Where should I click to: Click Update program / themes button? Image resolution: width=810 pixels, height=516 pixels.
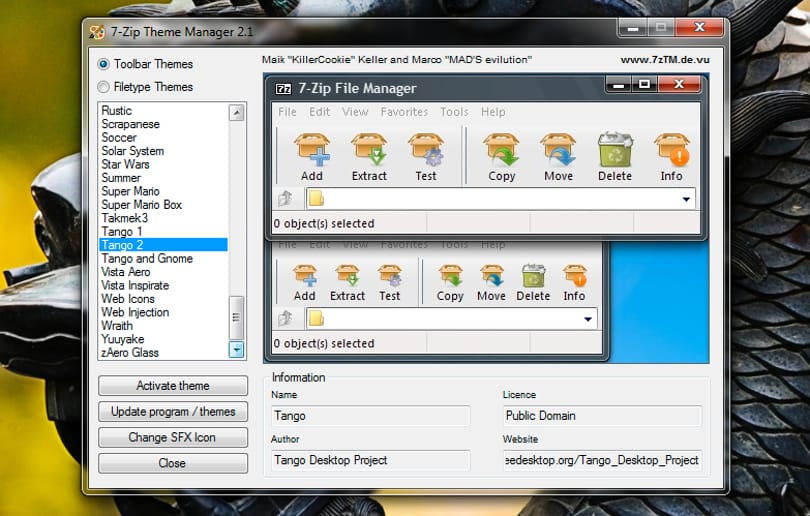[x=173, y=412]
